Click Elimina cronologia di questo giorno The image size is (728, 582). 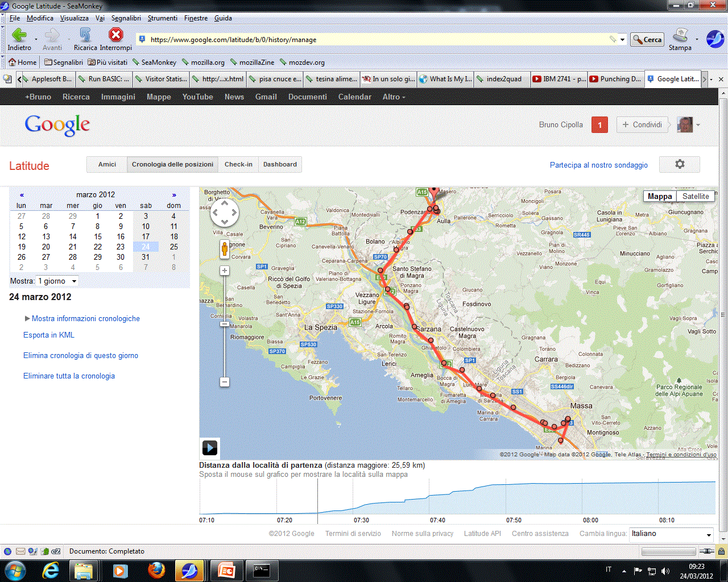pos(81,355)
